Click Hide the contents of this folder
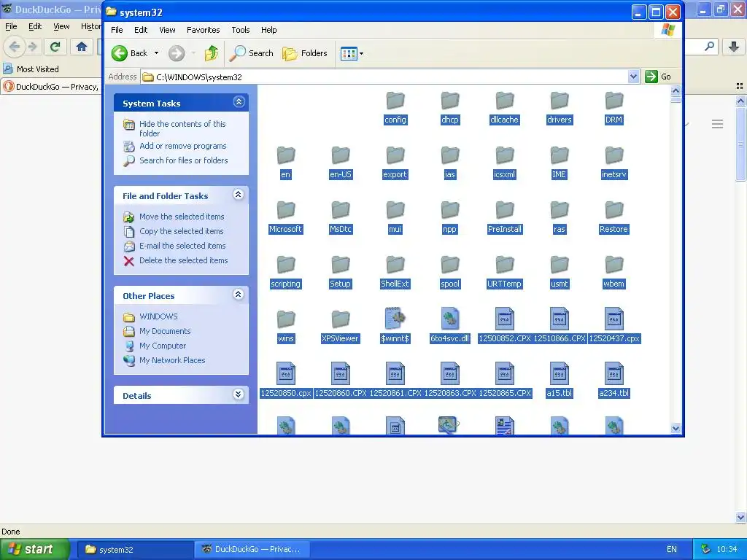This screenshot has height=560, width=747. 182,128
